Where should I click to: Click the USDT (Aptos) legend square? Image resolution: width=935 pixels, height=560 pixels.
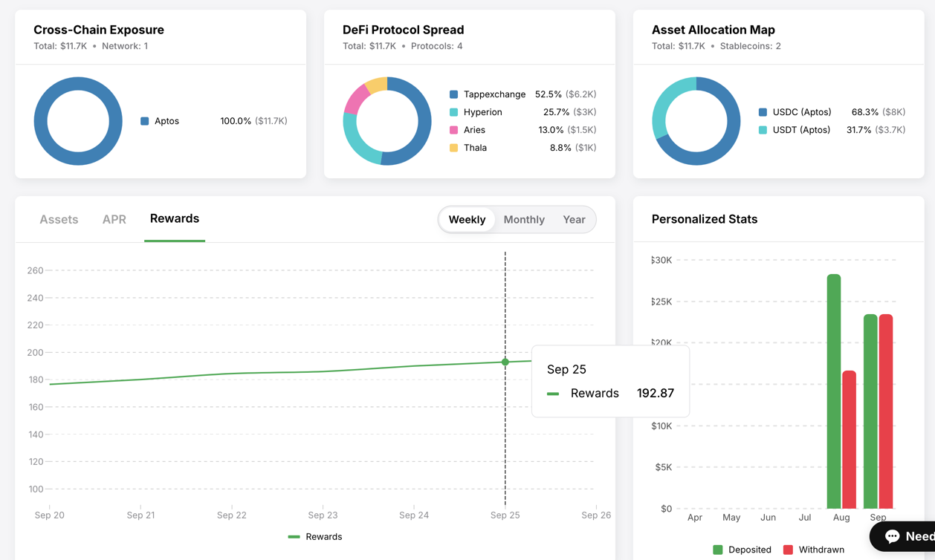tap(763, 130)
